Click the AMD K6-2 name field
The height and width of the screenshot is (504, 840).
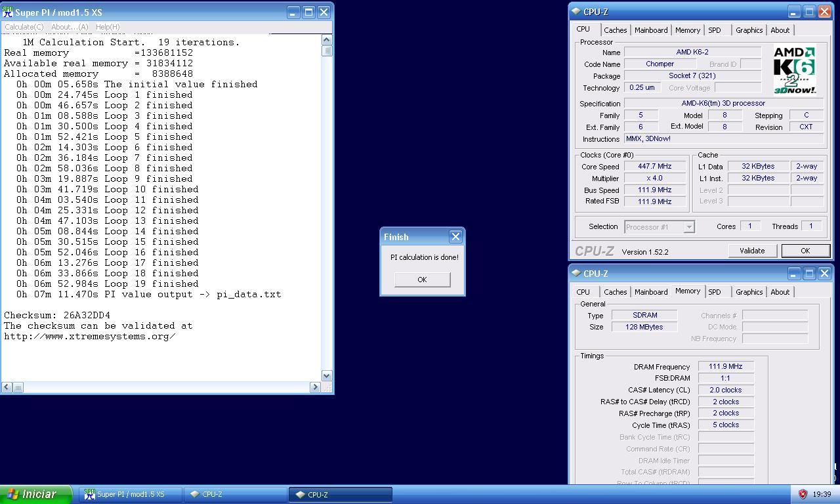coord(692,52)
